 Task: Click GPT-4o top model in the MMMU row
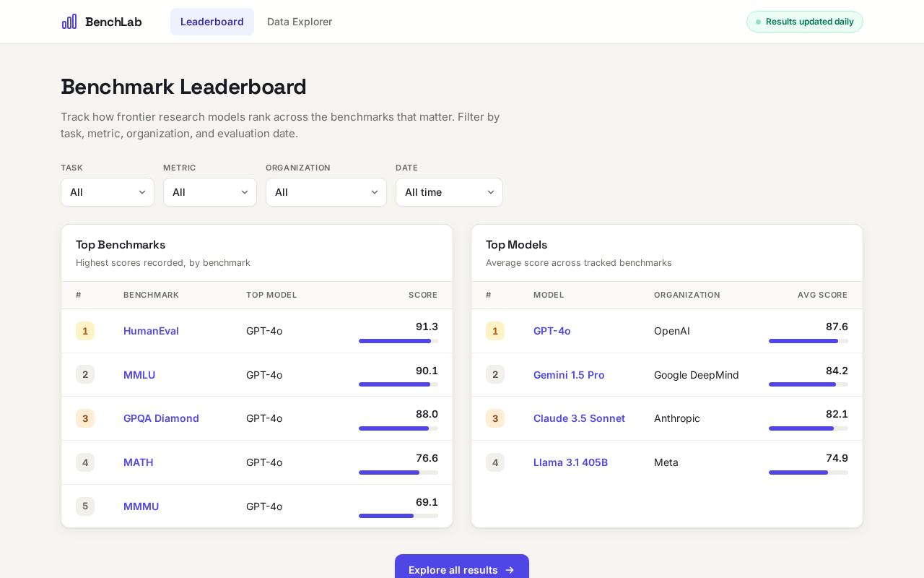click(264, 506)
